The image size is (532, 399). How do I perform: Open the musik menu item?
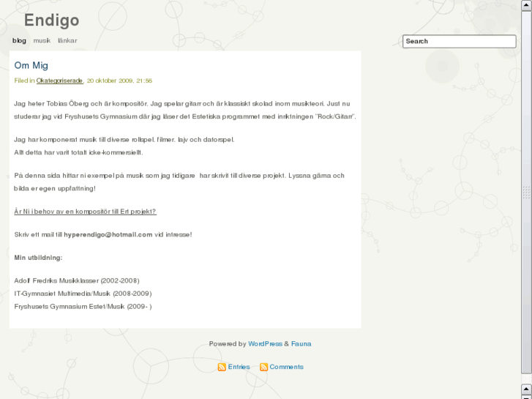click(42, 40)
